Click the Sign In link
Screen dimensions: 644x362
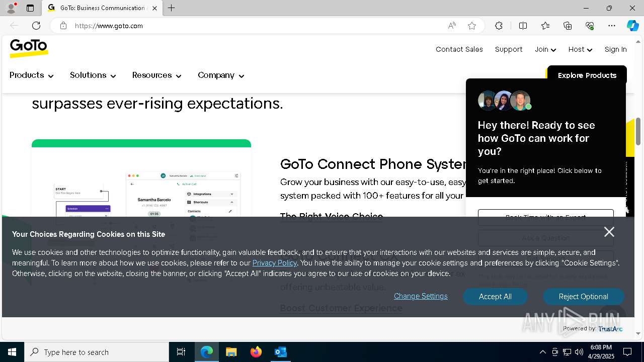tap(615, 49)
